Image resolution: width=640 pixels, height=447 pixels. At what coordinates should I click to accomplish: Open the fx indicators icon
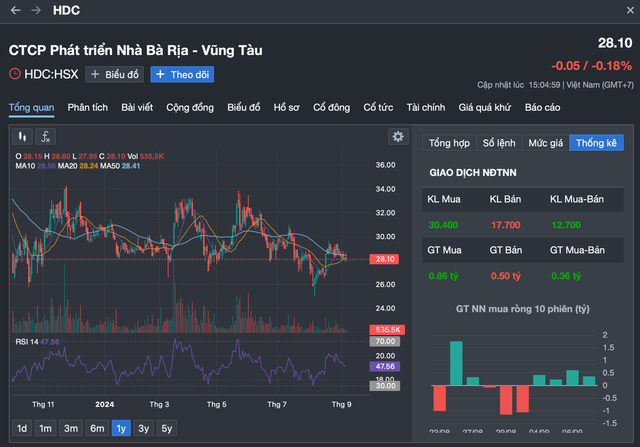click(45, 136)
